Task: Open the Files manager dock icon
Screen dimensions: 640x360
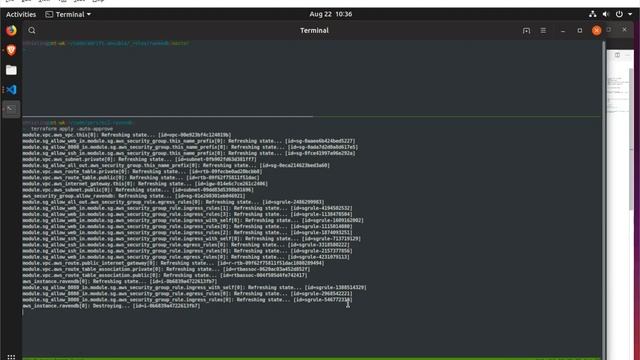Action: 11,70
